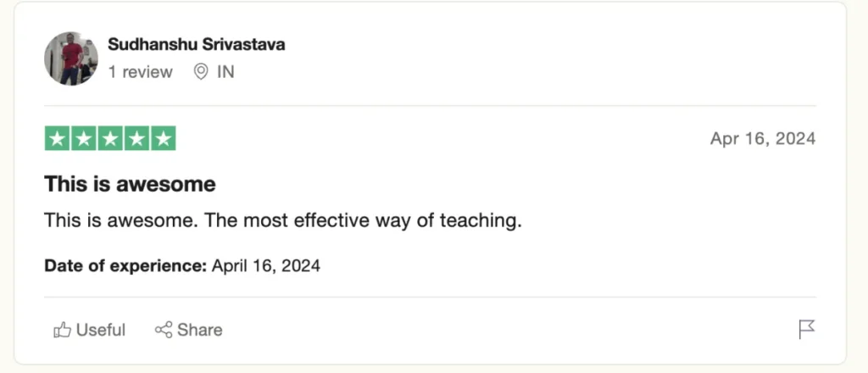Open the reviewer name Sudhanshu Srivastava
Viewport: 868px width, 373px height.
197,45
